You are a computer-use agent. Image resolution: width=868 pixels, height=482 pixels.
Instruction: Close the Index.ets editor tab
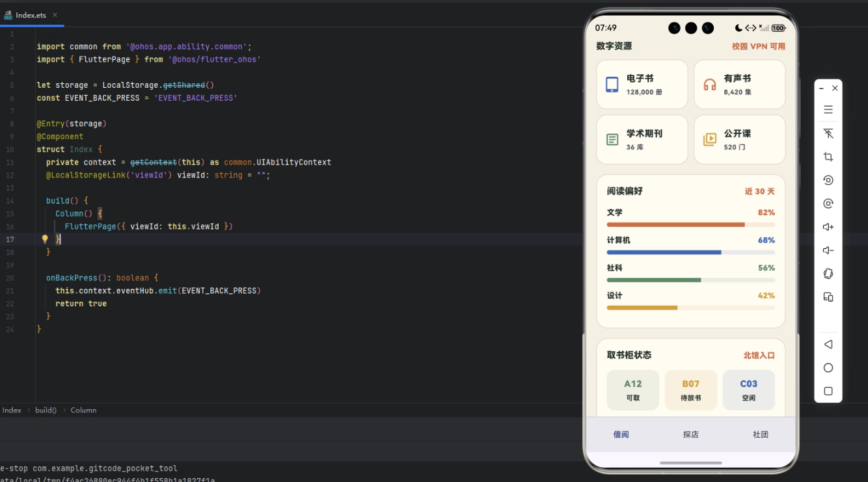tap(55, 15)
